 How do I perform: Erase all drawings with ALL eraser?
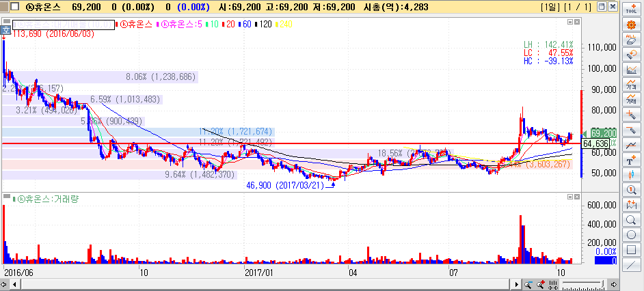[x=632, y=40]
